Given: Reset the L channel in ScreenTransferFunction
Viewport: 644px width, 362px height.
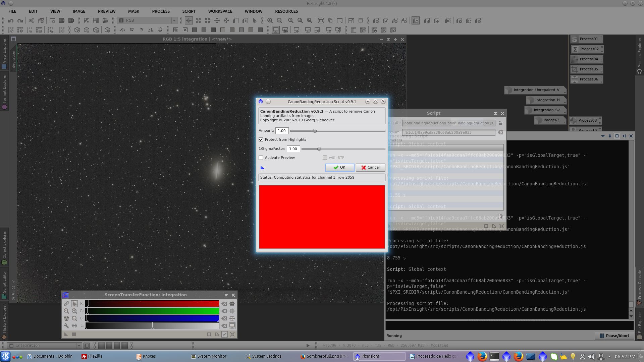Looking at the screenshot, I should [224, 326].
